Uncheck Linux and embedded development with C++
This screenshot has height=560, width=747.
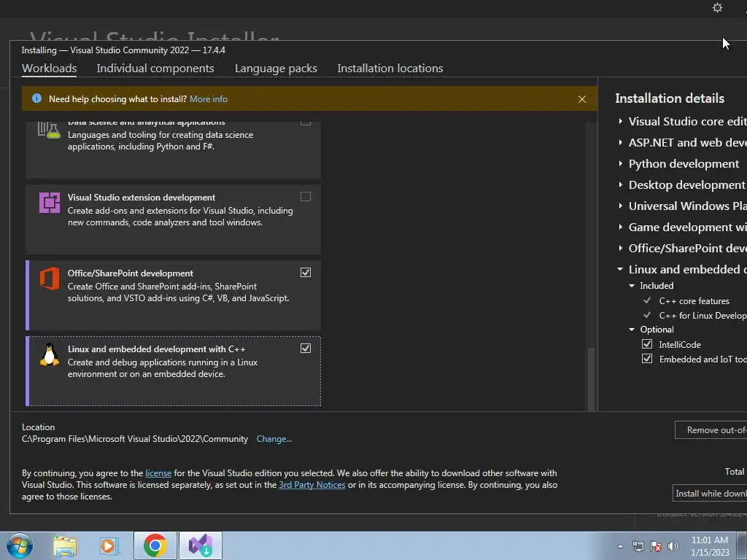(x=306, y=348)
